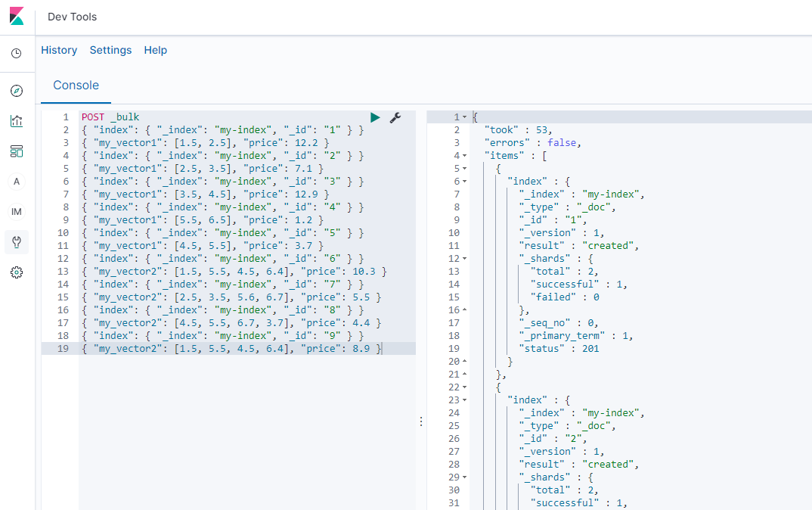Screen dimensions: 812x510
Task: Open History link
Action: pyautogui.click(x=59, y=50)
